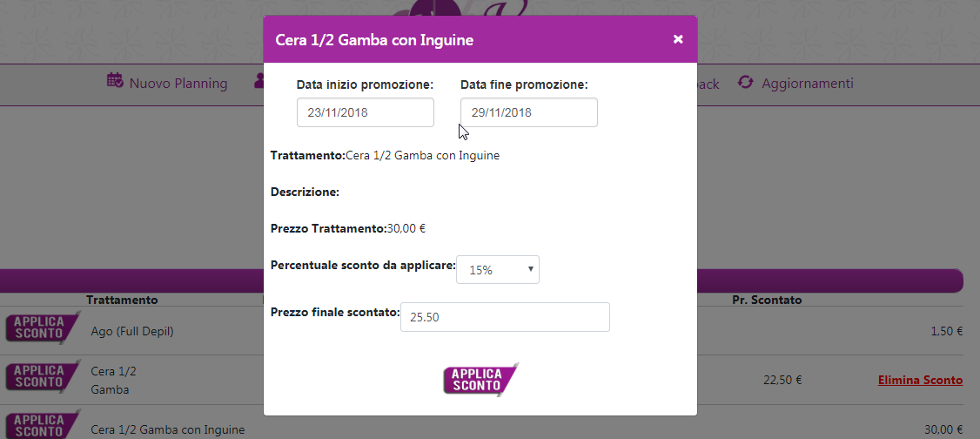Click Applica Sconto badge for Cera 1/2 Gamba con Inguine row
Image resolution: width=980 pixels, height=439 pixels.
pos(43,424)
